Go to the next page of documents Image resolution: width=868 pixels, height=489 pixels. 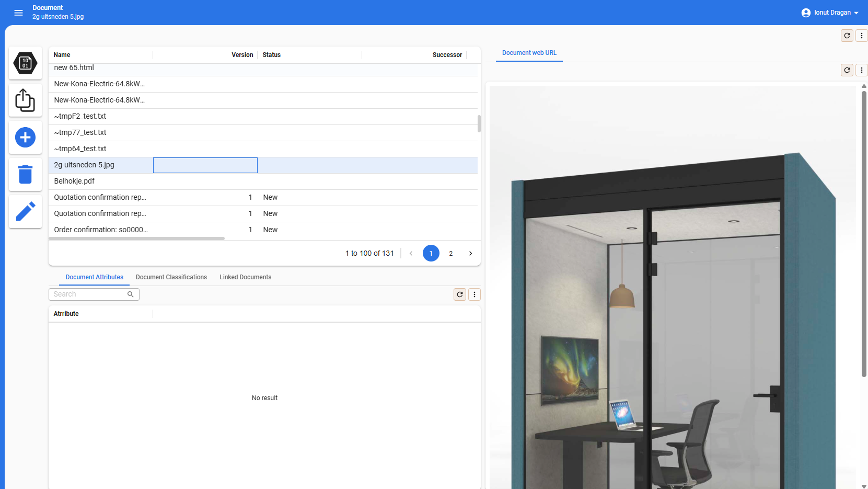(x=470, y=253)
